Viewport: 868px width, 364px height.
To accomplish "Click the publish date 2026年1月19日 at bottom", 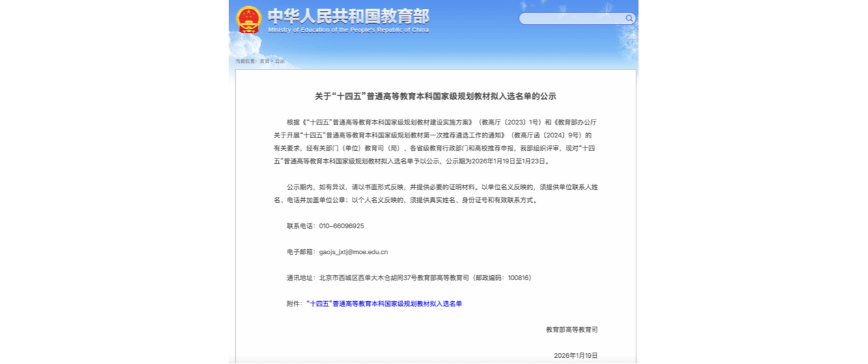I will click(x=575, y=356).
